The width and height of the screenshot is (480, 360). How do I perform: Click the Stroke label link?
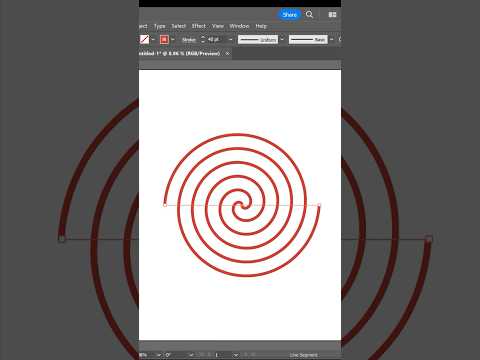(x=189, y=40)
